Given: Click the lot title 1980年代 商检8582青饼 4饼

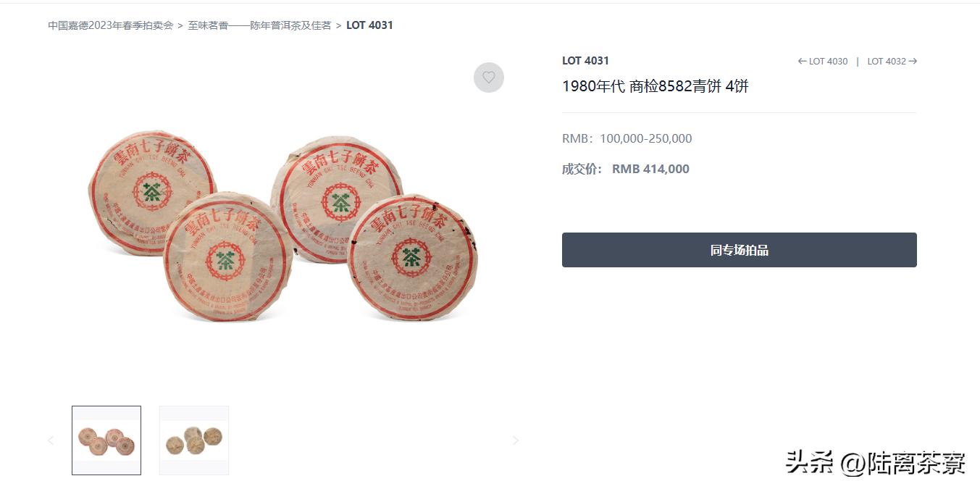Looking at the screenshot, I should point(656,86).
